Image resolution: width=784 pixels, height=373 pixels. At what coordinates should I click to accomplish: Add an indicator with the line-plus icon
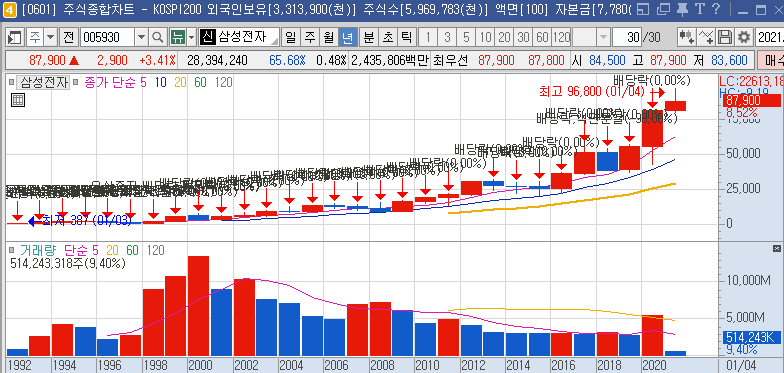tap(706, 36)
